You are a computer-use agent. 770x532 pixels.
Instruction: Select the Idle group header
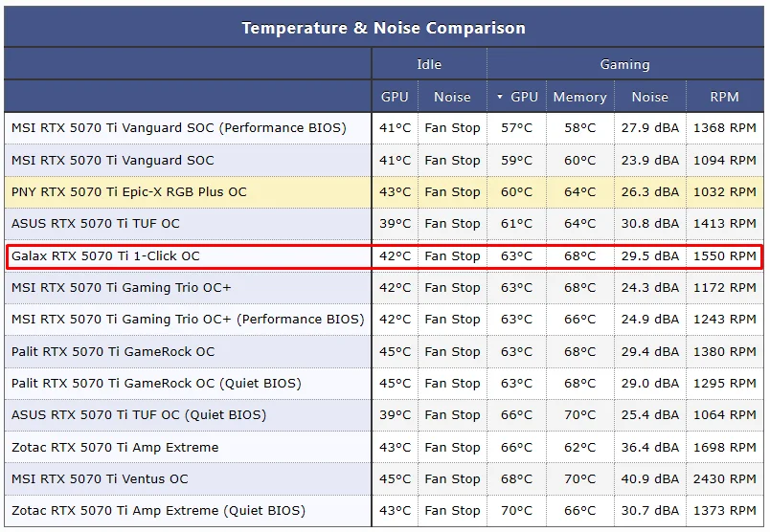point(429,64)
